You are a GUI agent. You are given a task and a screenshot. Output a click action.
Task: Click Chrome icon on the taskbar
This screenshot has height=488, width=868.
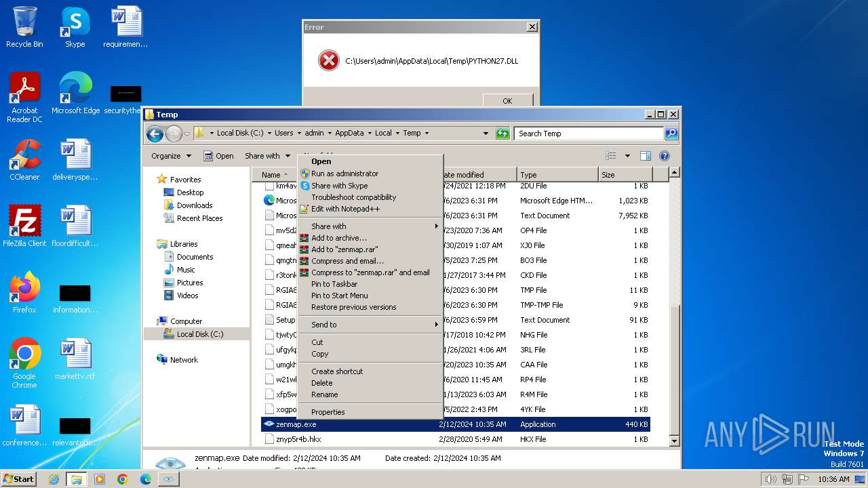(x=123, y=479)
